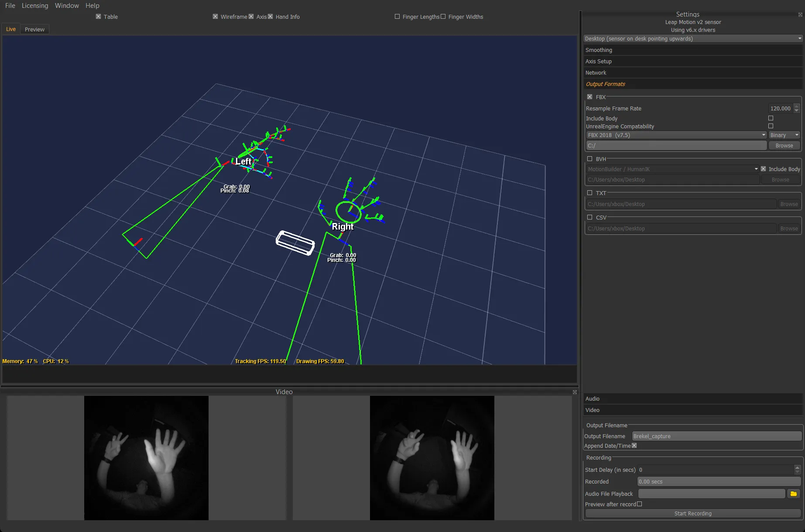Screen dimensions: 805x532
Task: Enable Preview after record
Action: click(639, 504)
